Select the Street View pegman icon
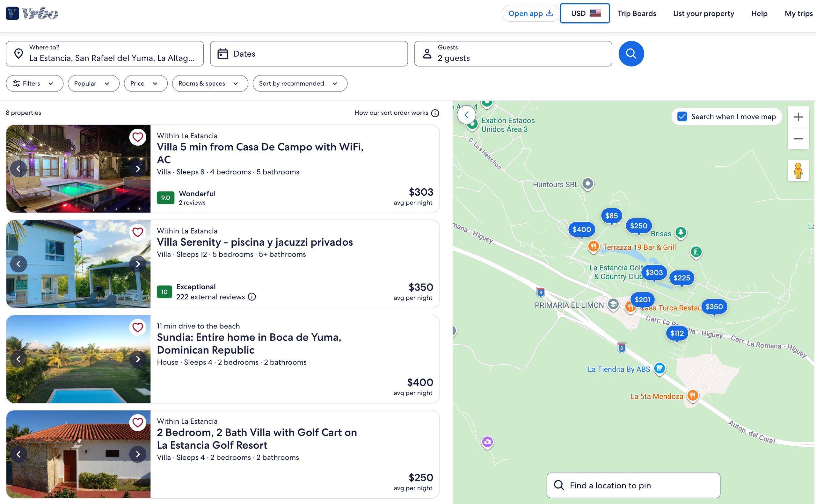This screenshot has height=504, width=816. click(798, 171)
